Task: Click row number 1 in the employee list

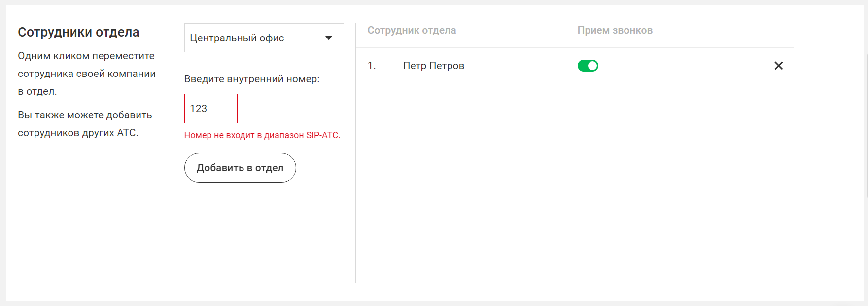Action: tap(372, 66)
